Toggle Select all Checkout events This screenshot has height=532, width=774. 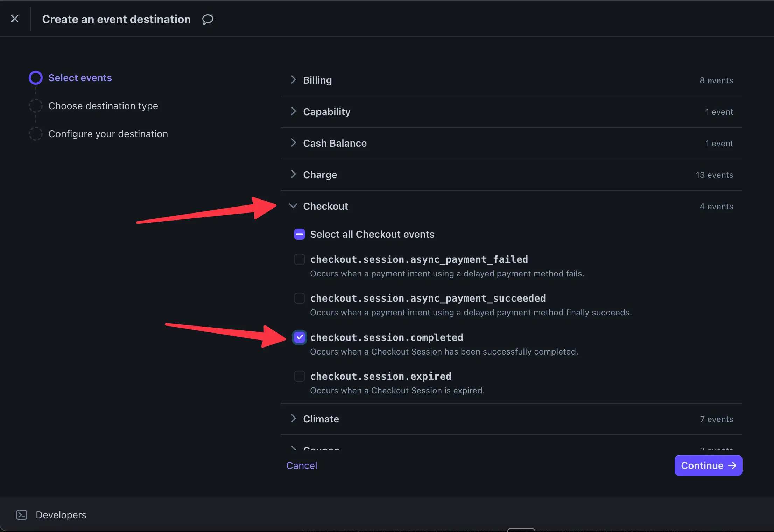click(299, 234)
